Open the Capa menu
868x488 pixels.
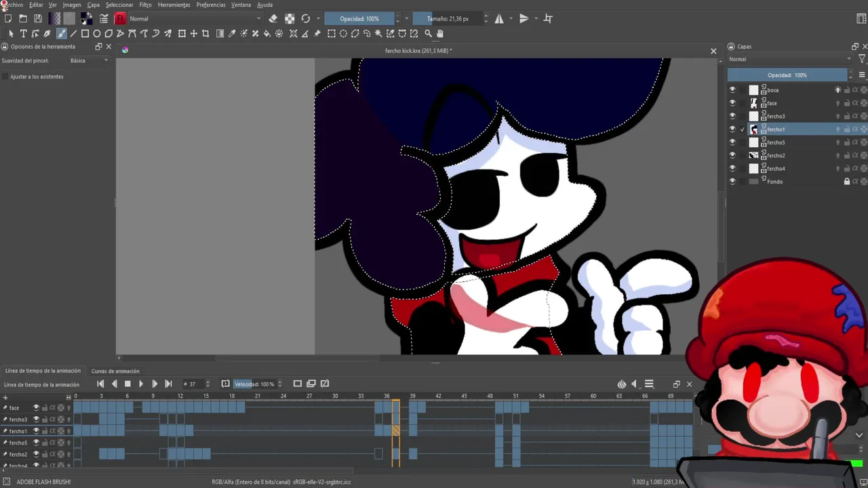93,5
